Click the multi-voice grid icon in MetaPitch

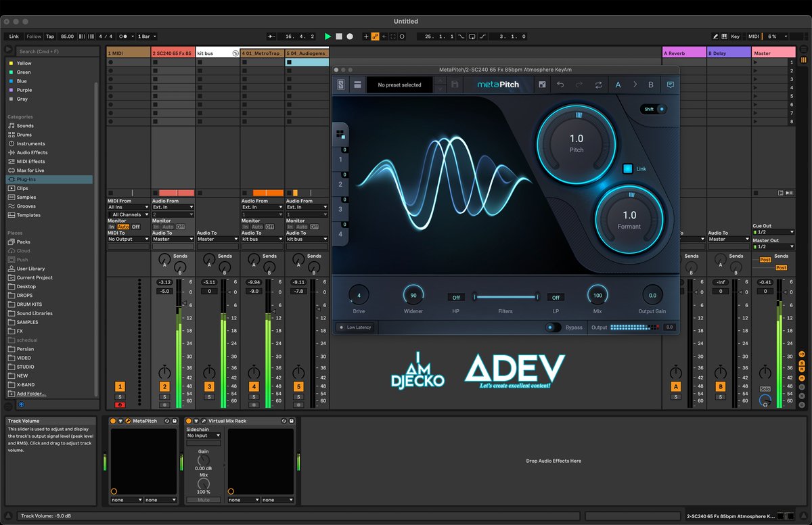[x=340, y=134]
